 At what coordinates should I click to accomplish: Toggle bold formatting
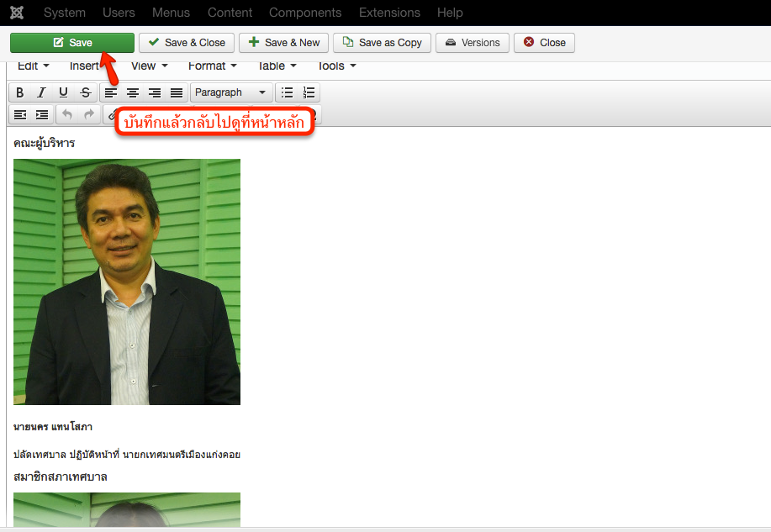tap(19, 92)
